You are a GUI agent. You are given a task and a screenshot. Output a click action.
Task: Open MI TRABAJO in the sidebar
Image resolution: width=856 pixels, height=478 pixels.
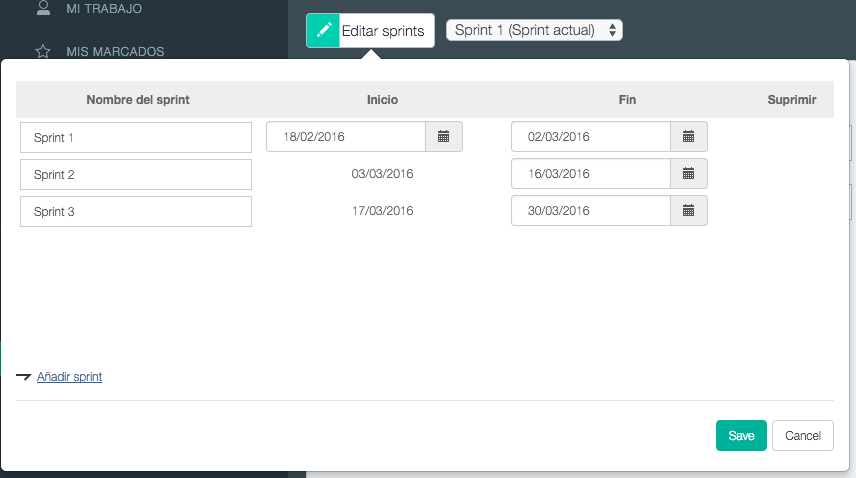click(x=104, y=9)
